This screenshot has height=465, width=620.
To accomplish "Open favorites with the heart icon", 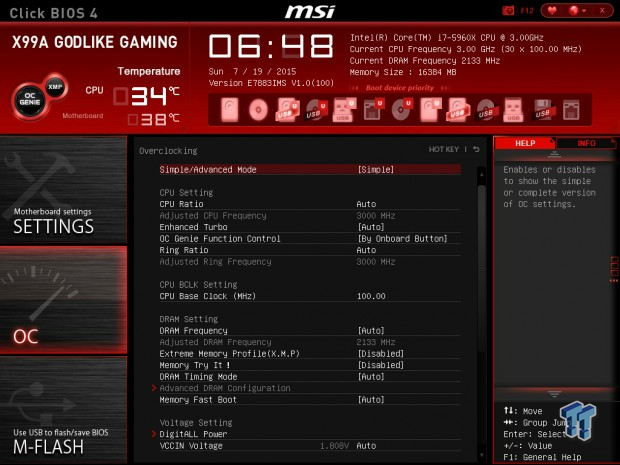I will tap(552, 11).
